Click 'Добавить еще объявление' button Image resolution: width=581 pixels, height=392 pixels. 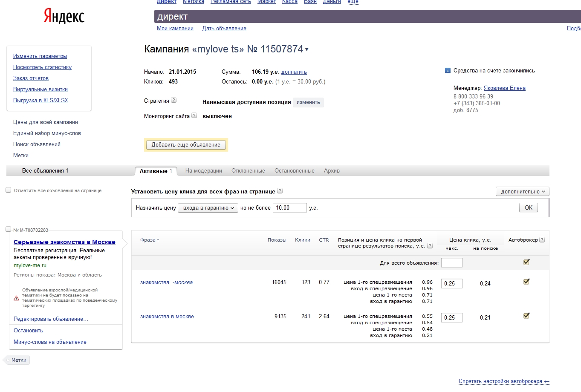[x=186, y=145]
